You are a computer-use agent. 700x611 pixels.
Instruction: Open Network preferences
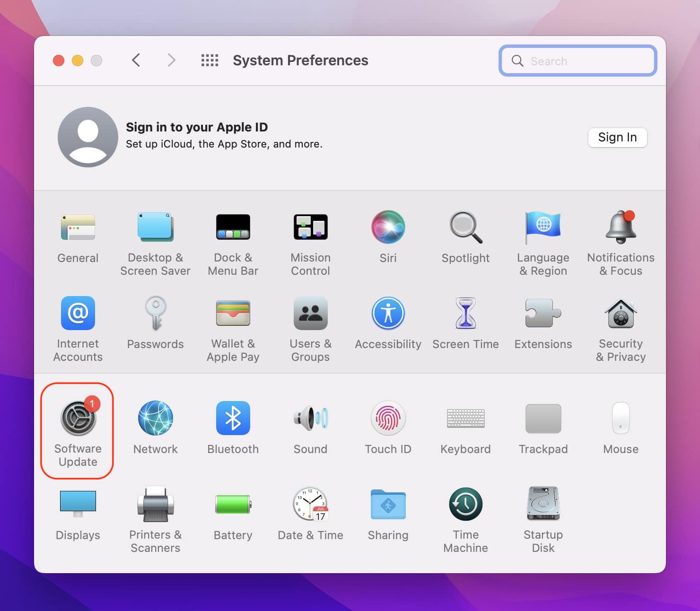[x=155, y=419]
